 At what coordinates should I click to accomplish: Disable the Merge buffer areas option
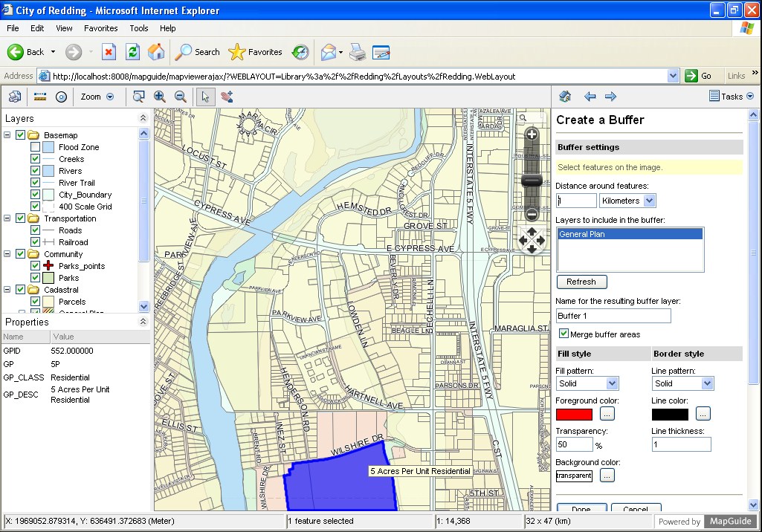click(563, 334)
